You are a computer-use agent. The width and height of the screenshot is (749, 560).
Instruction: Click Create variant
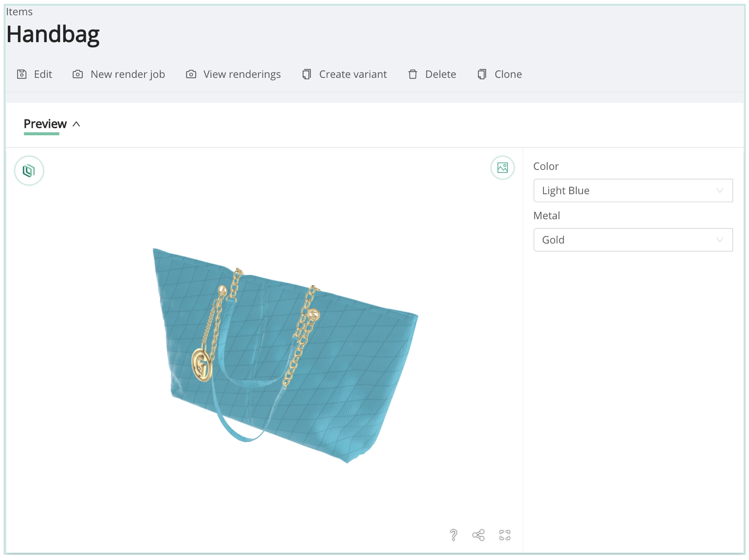click(344, 74)
